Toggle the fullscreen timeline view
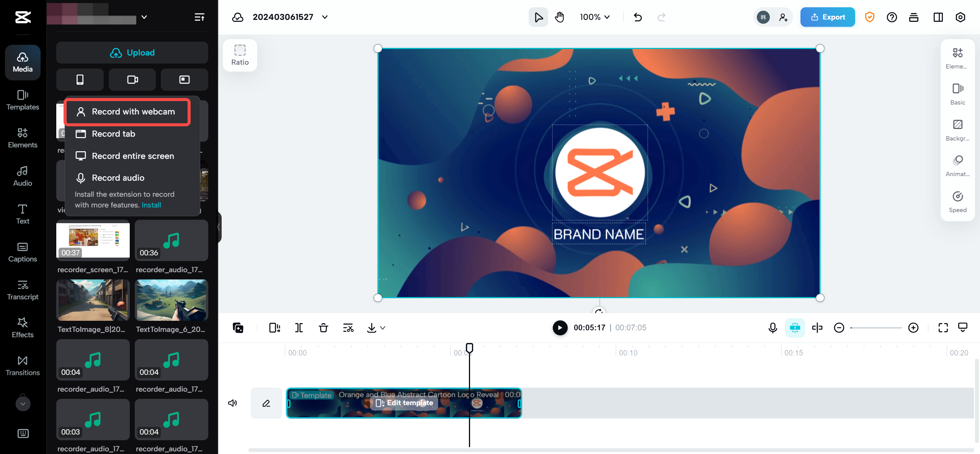The image size is (980, 454). 943,328
